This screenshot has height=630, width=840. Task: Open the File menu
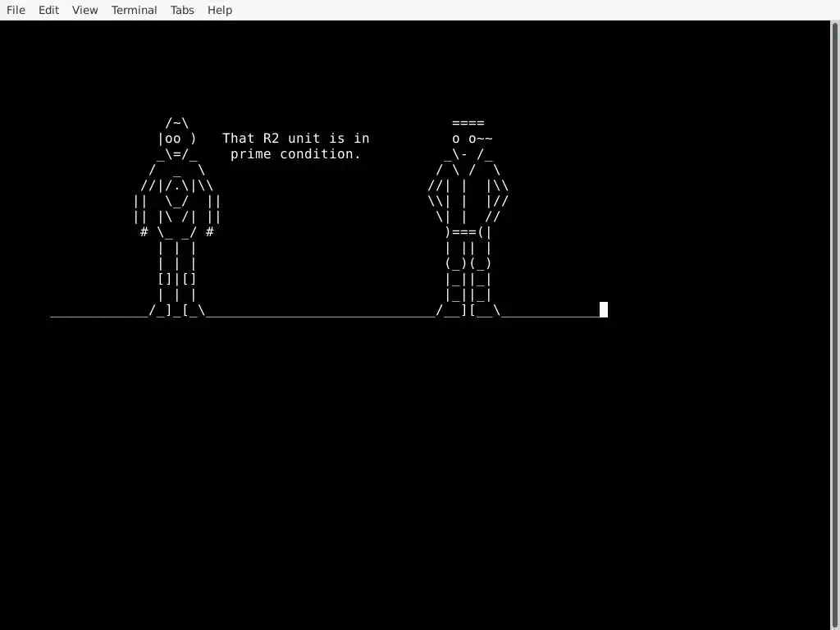click(x=16, y=10)
